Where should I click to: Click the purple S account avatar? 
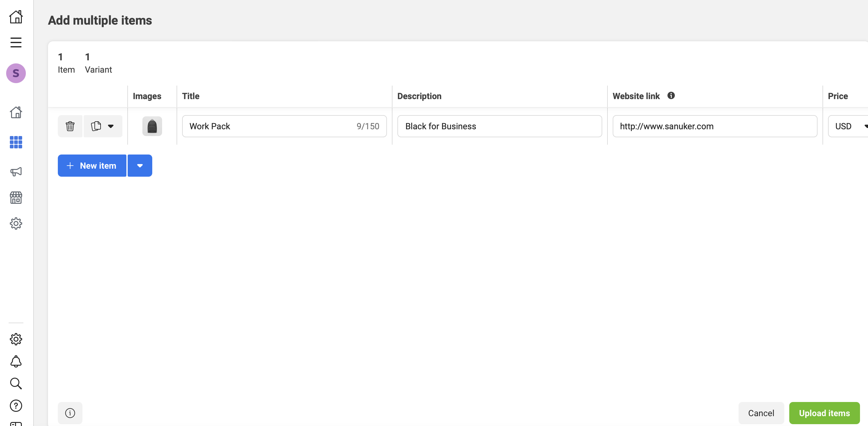16,73
